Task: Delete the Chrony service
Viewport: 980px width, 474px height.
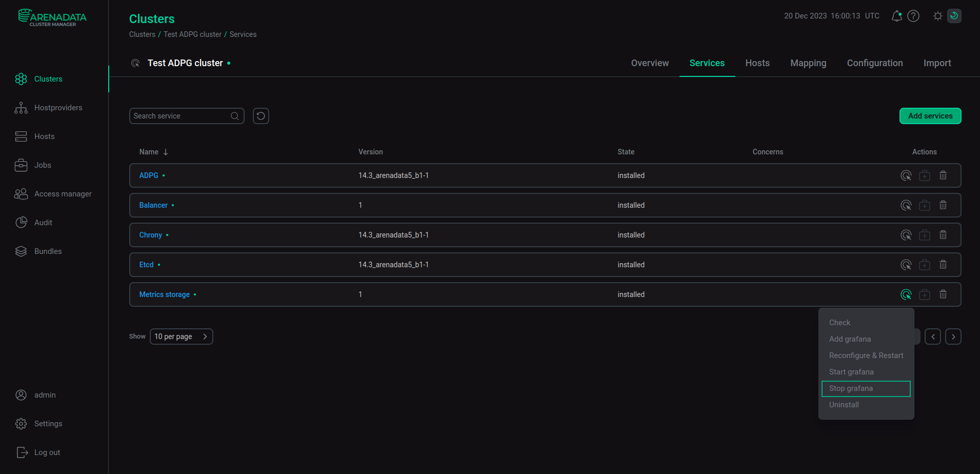Action: 943,235
